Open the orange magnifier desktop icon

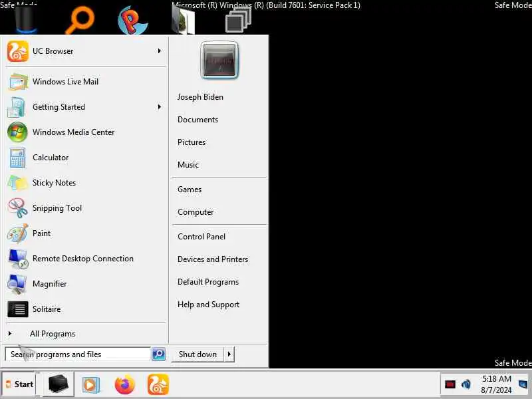(x=80, y=20)
